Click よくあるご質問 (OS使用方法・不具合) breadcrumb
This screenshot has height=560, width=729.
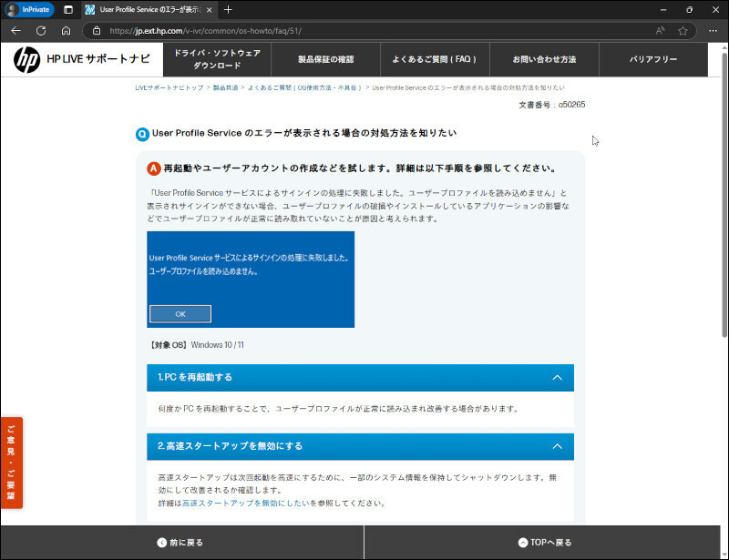tap(304, 87)
